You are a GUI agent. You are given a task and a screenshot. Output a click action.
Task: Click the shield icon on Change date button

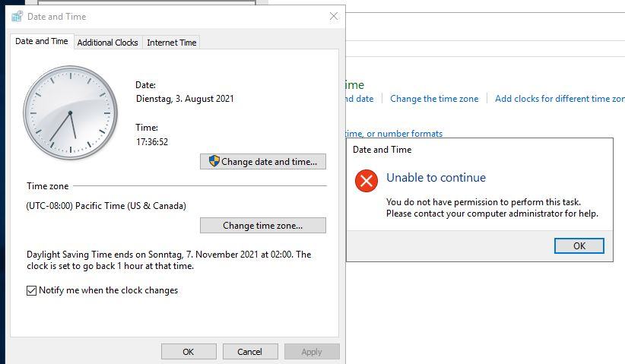point(214,161)
